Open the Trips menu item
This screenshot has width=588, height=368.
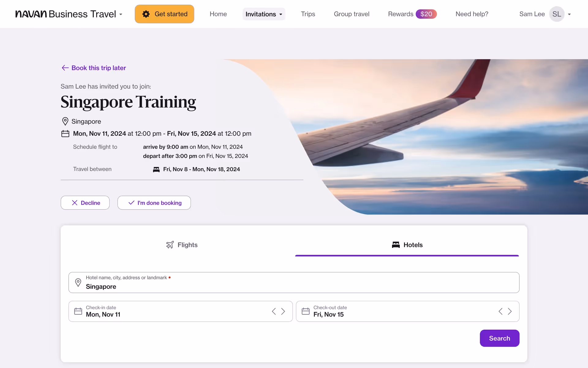tap(308, 14)
